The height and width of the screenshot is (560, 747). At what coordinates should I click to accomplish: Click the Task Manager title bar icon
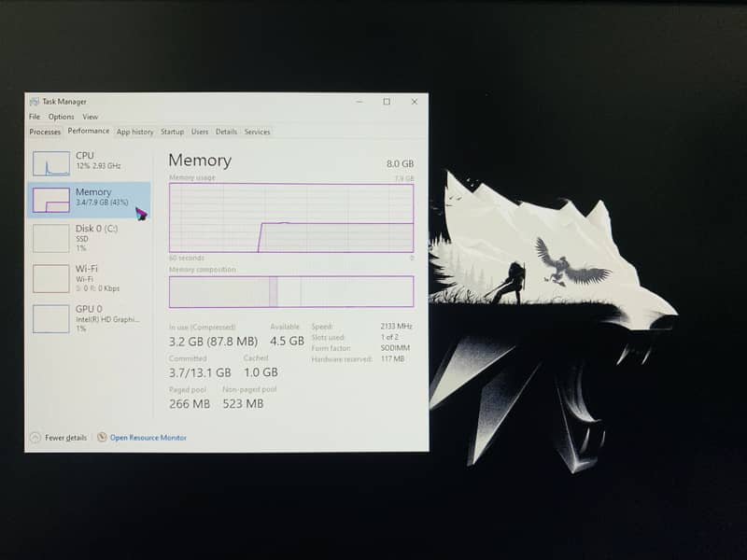tap(35, 102)
